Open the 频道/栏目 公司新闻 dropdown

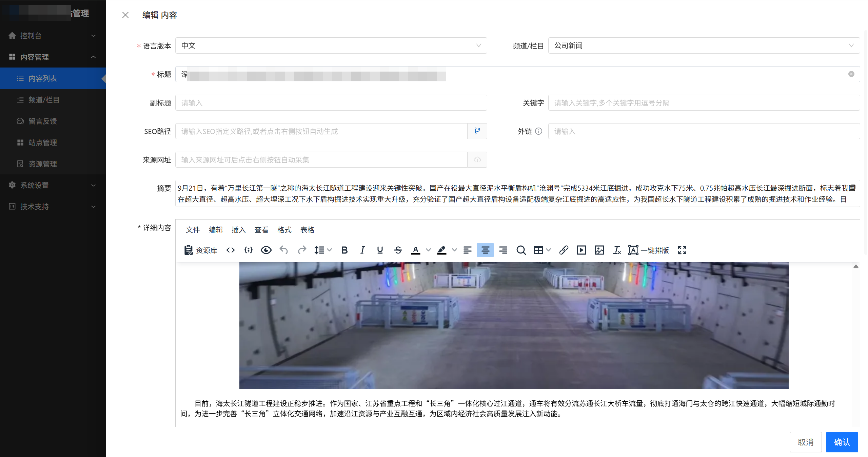(x=704, y=45)
